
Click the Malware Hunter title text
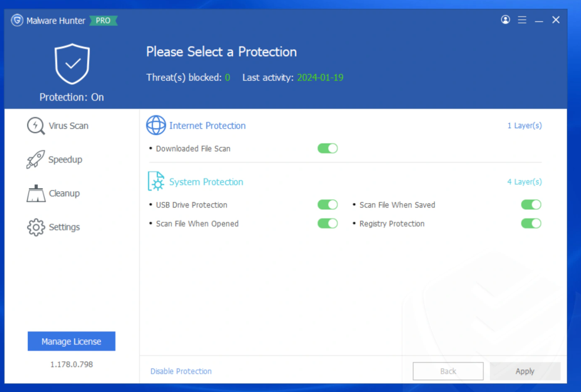56,21
